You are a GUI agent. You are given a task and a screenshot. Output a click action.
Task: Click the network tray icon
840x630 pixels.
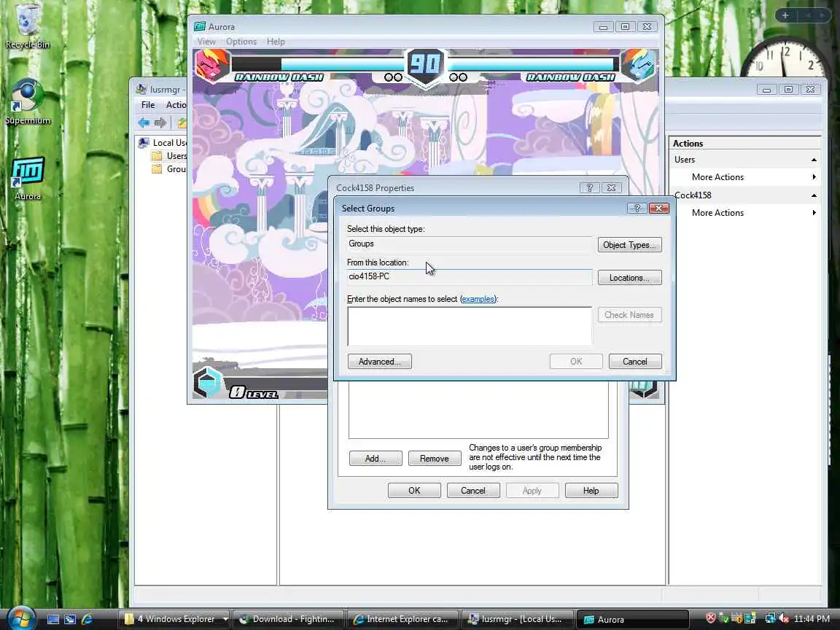coord(770,618)
